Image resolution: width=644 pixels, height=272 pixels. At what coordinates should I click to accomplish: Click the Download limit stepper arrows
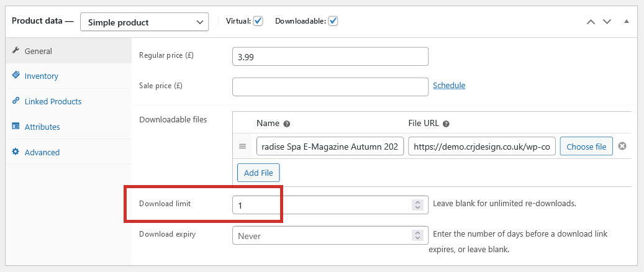[417, 204]
